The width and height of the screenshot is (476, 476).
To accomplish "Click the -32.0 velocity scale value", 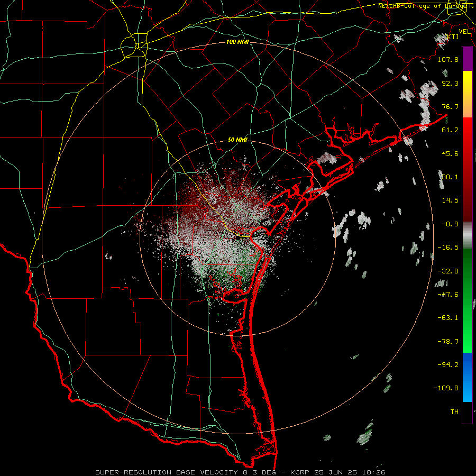I will (x=448, y=271).
